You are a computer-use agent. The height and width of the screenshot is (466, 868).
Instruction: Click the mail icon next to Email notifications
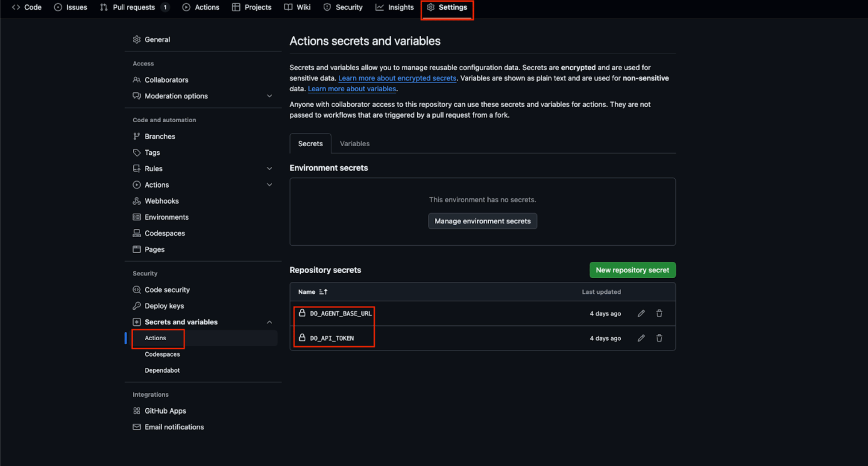137,427
